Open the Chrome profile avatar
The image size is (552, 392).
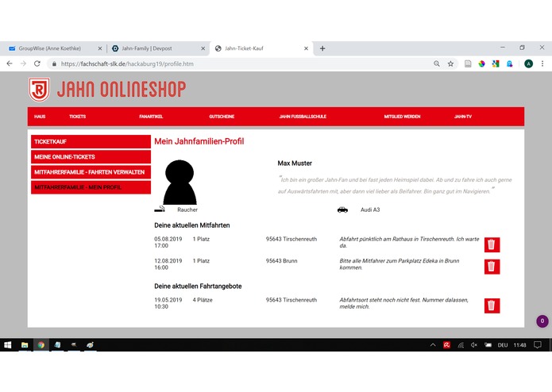pos(528,63)
